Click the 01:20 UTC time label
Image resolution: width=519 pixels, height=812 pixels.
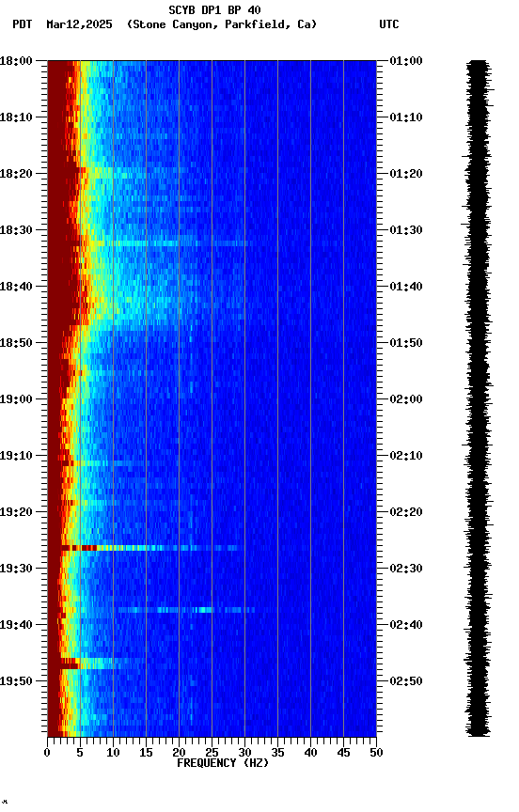click(x=406, y=174)
